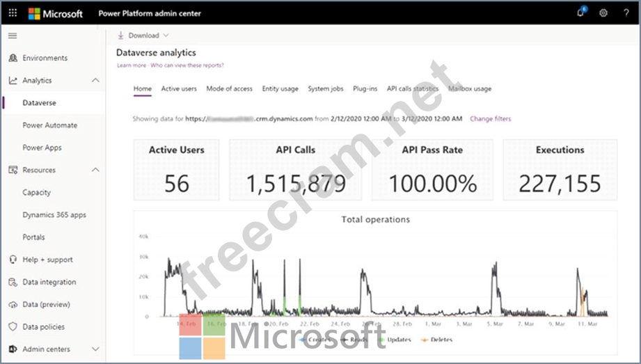Switch to the Active users tab
The width and height of the screenshot is (641, 364).
point(179,89)
